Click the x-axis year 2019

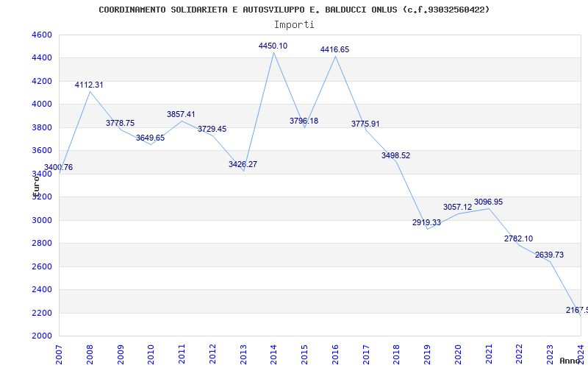[428, 354]
